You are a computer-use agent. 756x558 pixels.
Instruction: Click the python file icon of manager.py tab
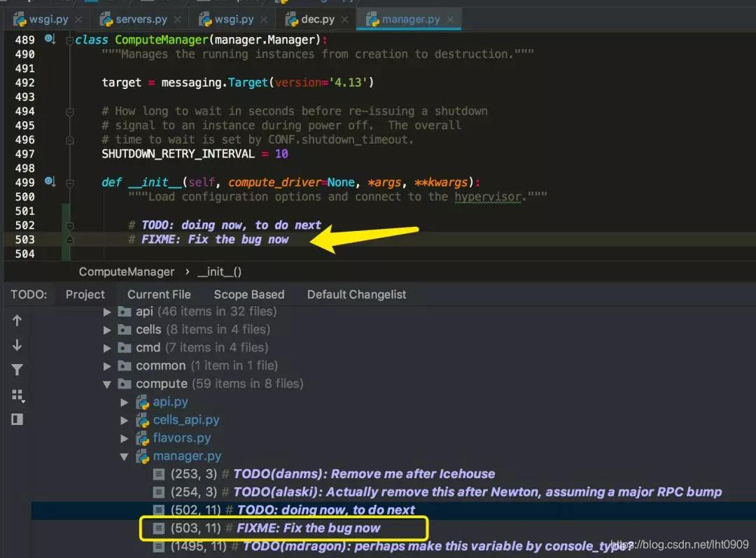click(x=372, y=20)
